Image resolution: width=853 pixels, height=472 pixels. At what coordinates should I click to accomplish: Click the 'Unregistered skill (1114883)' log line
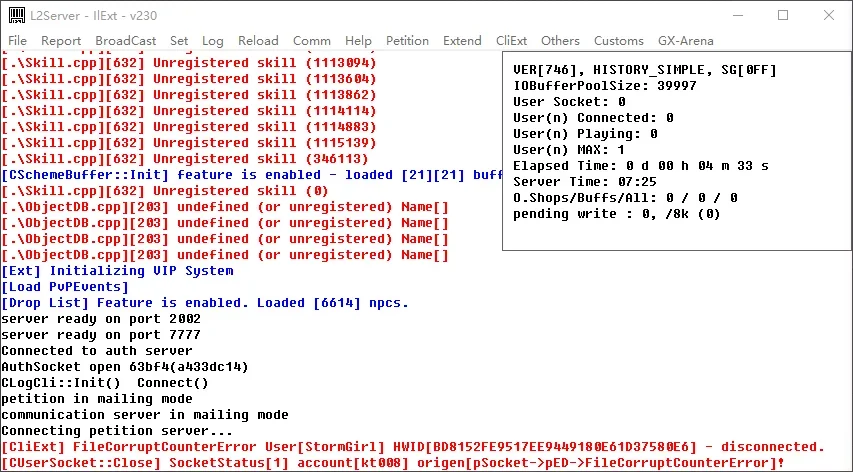[189, 127]
